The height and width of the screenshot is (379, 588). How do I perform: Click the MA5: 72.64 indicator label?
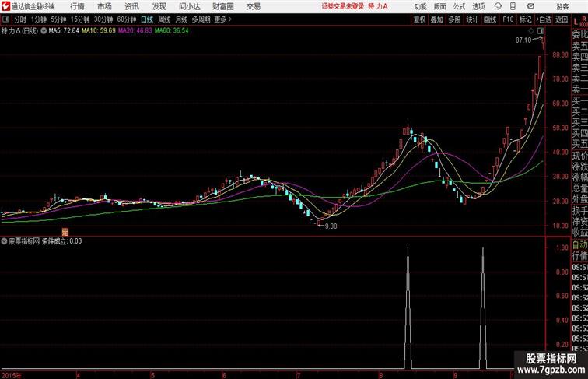point(64,31)
